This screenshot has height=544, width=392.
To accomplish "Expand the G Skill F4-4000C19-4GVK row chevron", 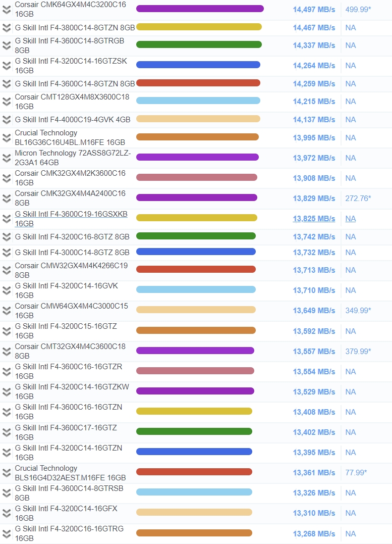I will click(7, 120).
